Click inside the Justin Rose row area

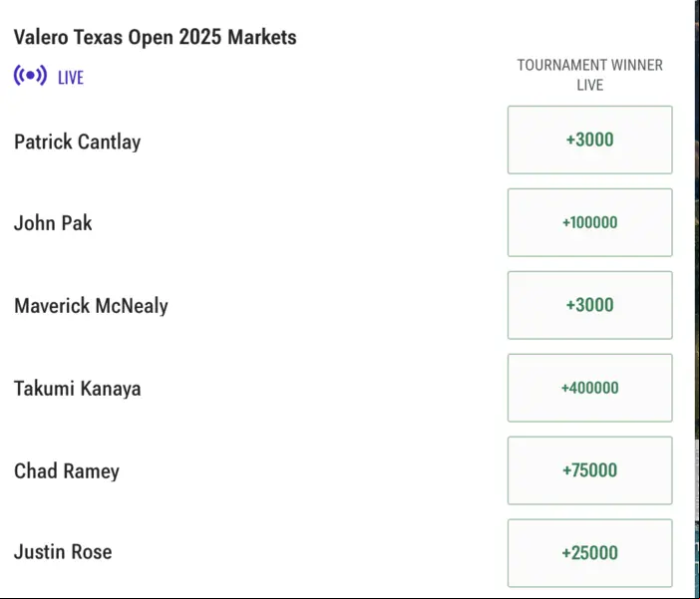pos(308,553)
